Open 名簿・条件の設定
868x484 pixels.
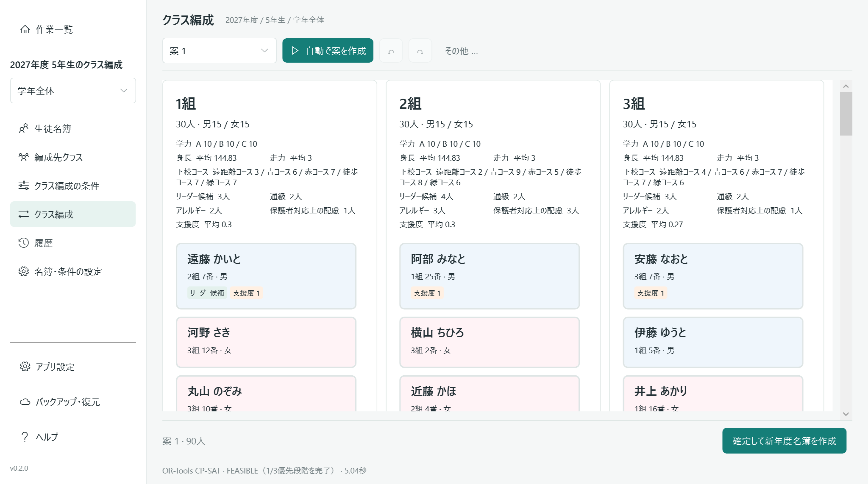click(x=73, y=272)
